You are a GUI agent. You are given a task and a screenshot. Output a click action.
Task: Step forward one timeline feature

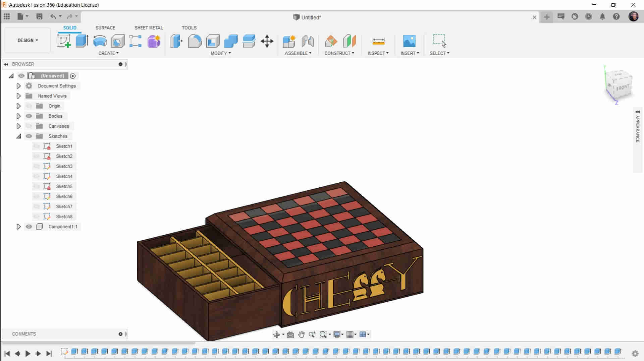38,353
